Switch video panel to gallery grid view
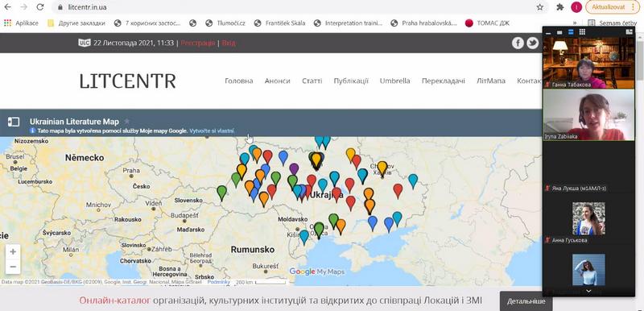Image resolution: width=644 pixels, height=311 pixels. [x=582, y=32]
